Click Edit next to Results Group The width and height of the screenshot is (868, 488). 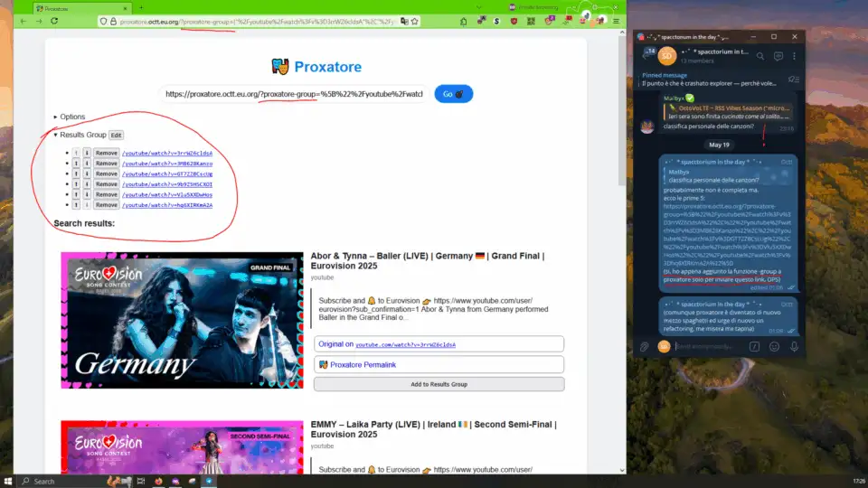coord(116,135)
